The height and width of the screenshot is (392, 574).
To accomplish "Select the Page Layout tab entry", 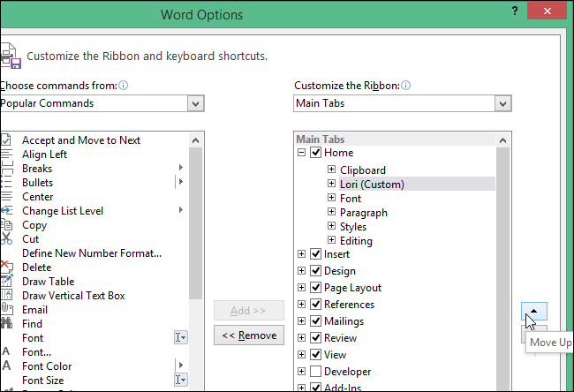I will (x=352, y=288).
